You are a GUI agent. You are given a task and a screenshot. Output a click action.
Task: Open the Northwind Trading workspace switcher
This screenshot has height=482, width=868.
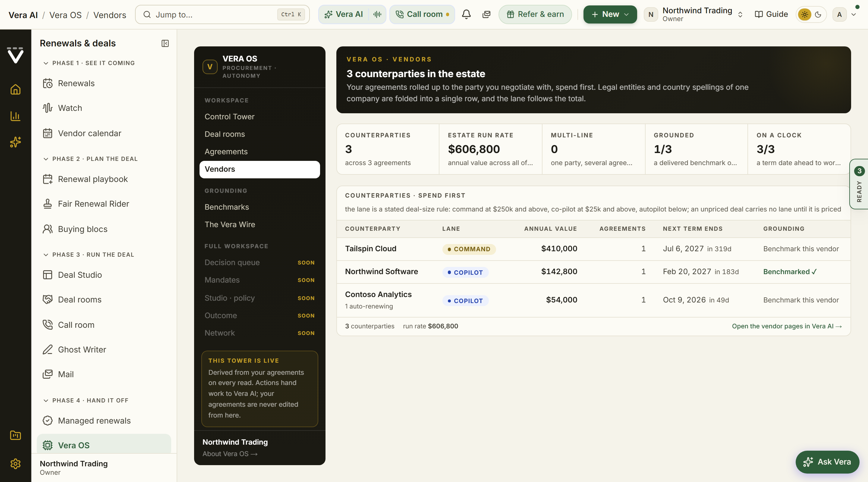pyautogui.click(x=694, y=14)
